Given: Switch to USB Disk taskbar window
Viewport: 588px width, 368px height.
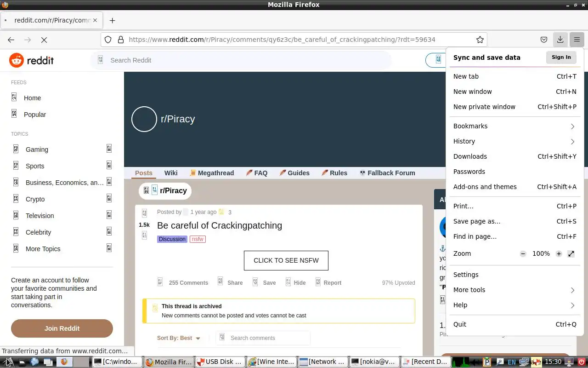Looking at the screenshot, I should [220, 362].
